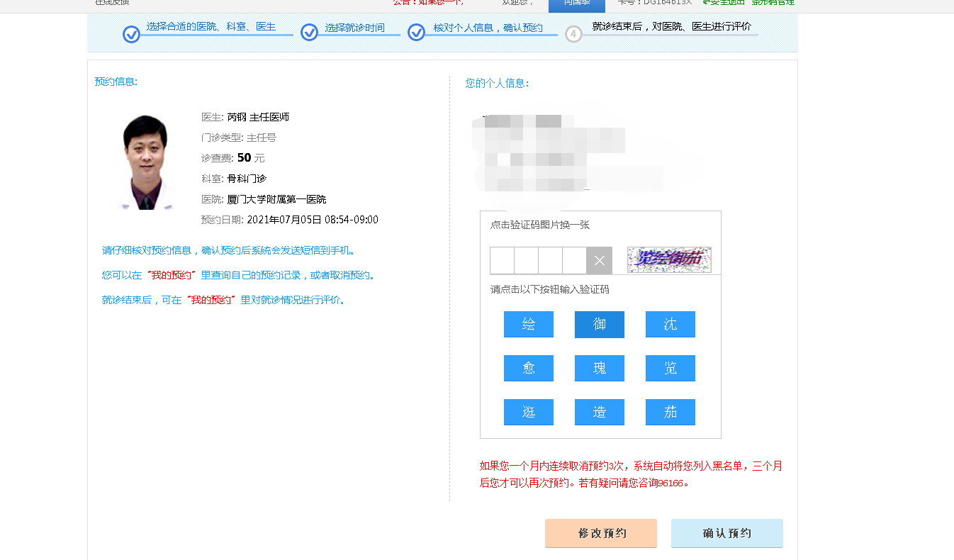The width and height of the screenshot is (954, 560).
Task: Click the doctor's portrait photo
Action: pyautogui.click(x=145, y=162)
